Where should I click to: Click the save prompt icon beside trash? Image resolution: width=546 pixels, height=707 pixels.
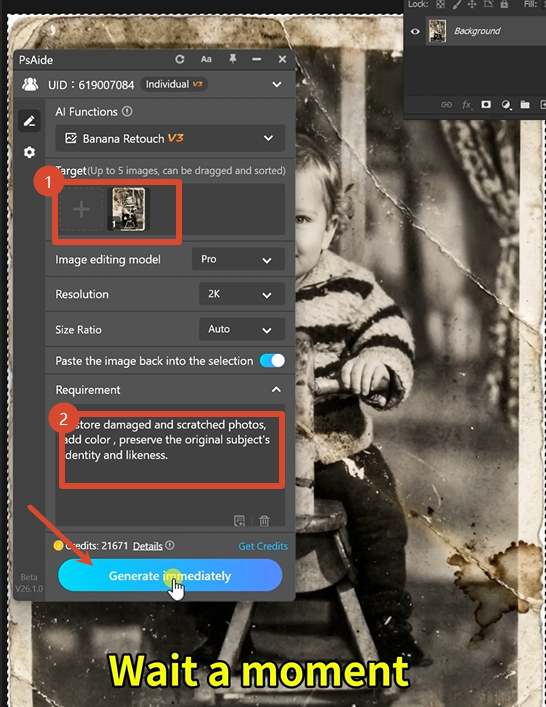pos(239,521)
